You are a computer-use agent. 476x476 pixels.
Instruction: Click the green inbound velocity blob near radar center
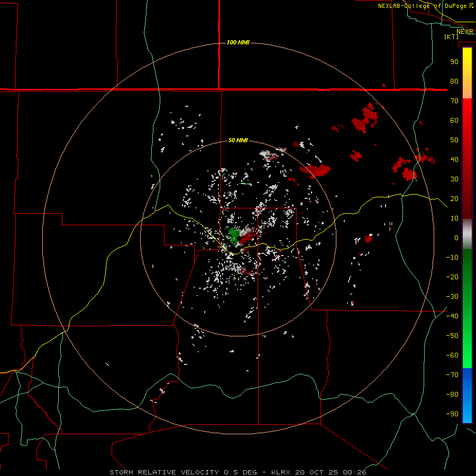[x=234, y=235]
